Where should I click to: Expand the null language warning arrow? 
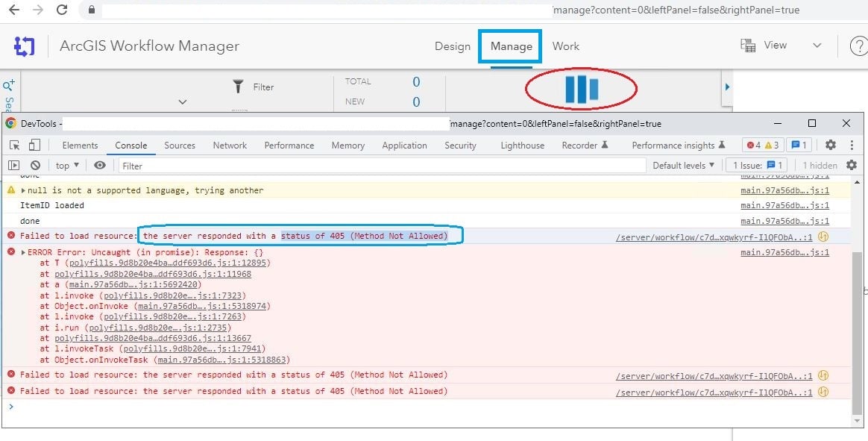coord(23,190)
